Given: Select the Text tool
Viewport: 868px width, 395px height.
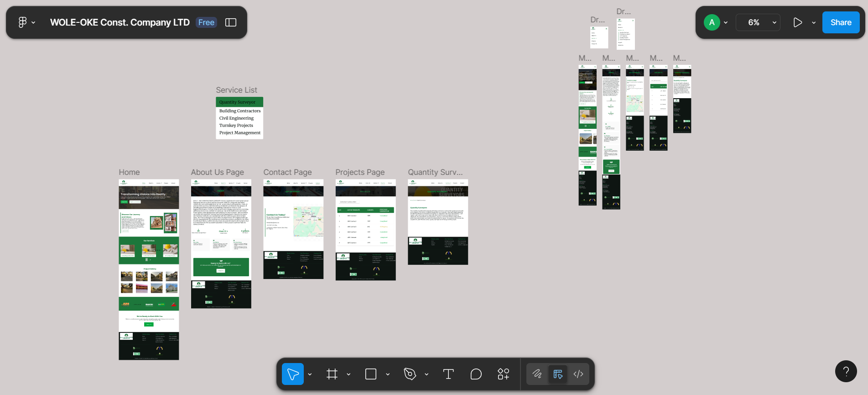Looking at the screenshot, I should point(448,374).
